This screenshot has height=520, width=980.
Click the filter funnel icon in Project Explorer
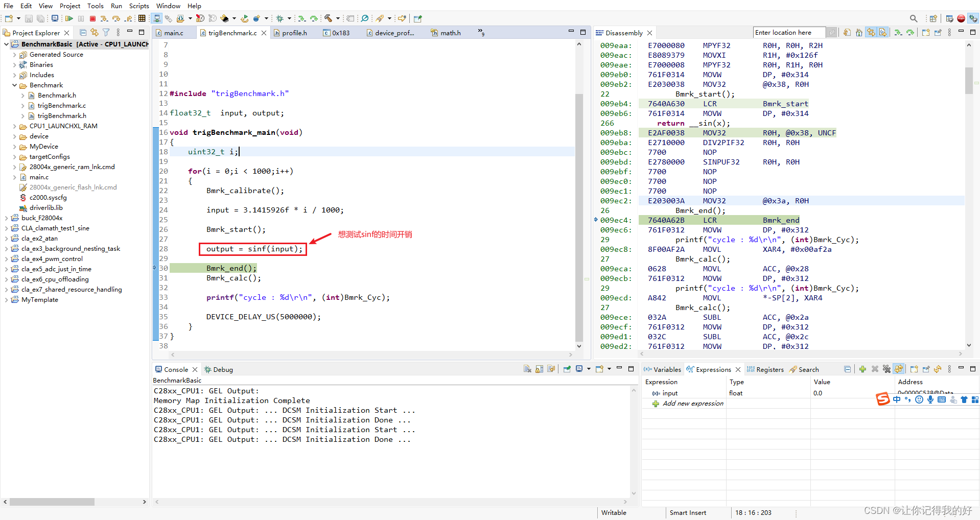point(106,33)
